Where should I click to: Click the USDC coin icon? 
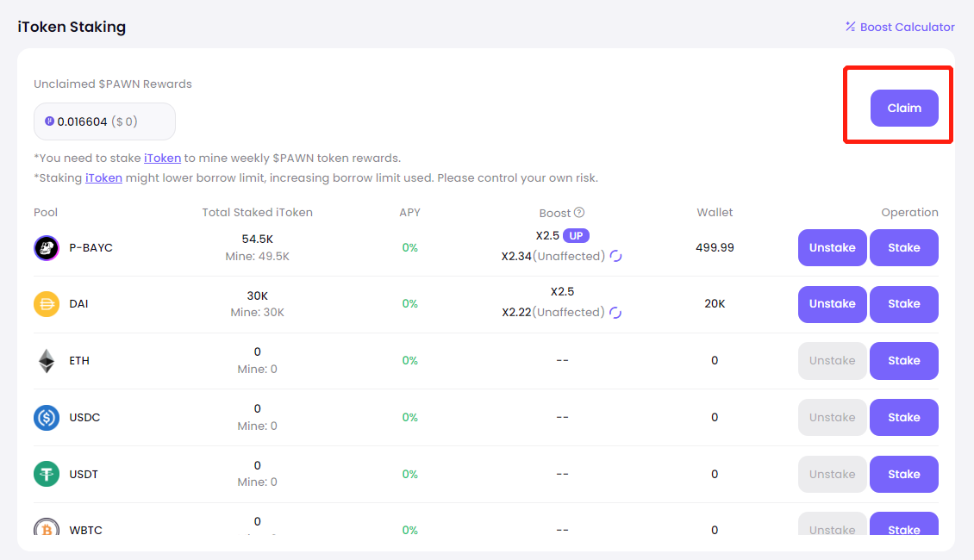point(46,418)
